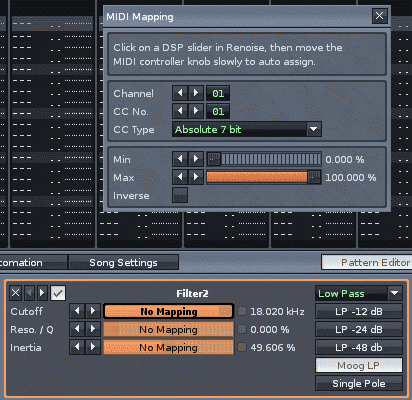Viewport: 412px width, 400px height.
Task: Increase Inertia with right arrow
Action: (93, 347)
